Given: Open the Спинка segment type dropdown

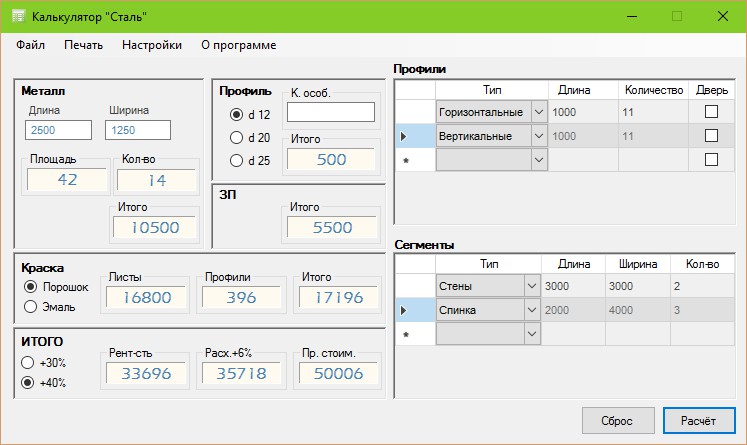Looking at the screenshot, I should [x=531, y=311].
